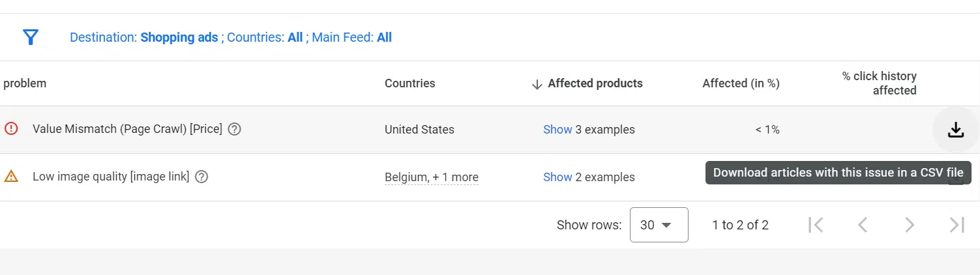This screenshot has height=275, width=980.
Task: Open help icon beside Value Mismatch issue
Action: click(235, 129)
